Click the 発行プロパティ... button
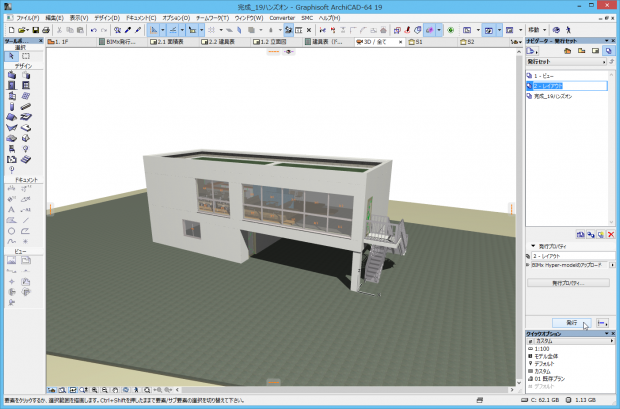620x409 pixels. [568, 283]
